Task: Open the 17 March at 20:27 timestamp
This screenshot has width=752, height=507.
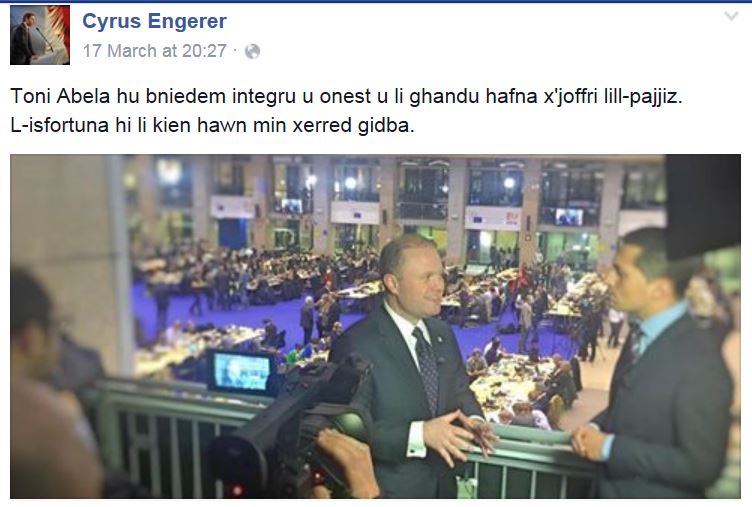Action: coord(154,51)
